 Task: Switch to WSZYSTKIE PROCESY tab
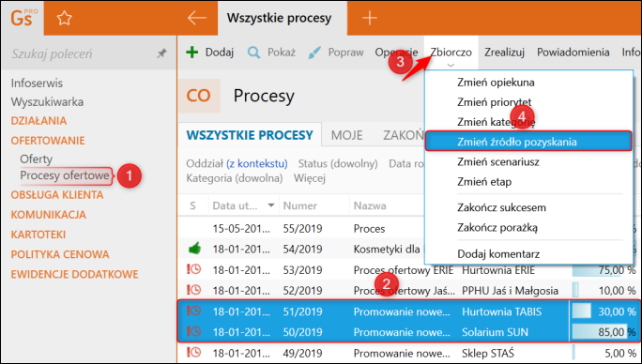[x=250, y=135]
